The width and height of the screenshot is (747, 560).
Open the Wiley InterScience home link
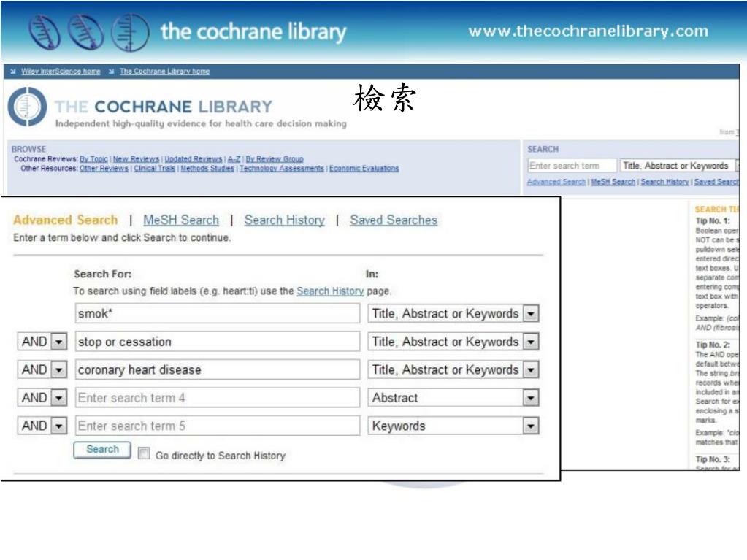coord(61,72)
